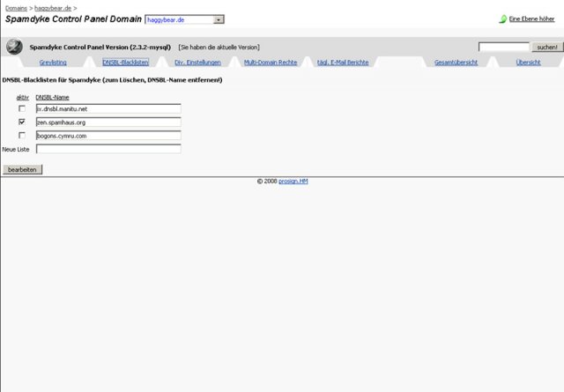This screenshot has width=564, height=392.
Task: Click the Spamdyke Control Panel Version text
Action: coord(100,47)
